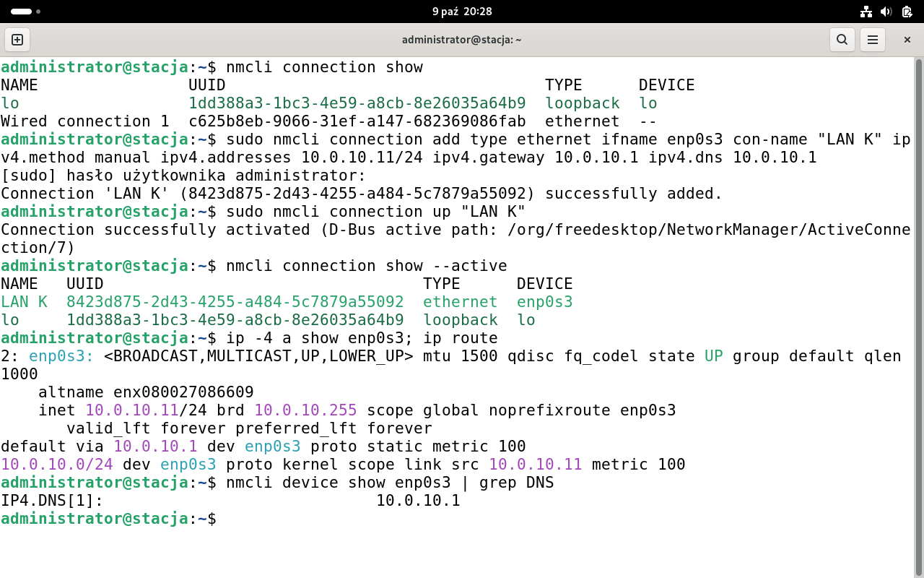Viewport: 924px width, 578px height.
Task: Click the green "UP" after the word state
Action: [x=714, y=356]
